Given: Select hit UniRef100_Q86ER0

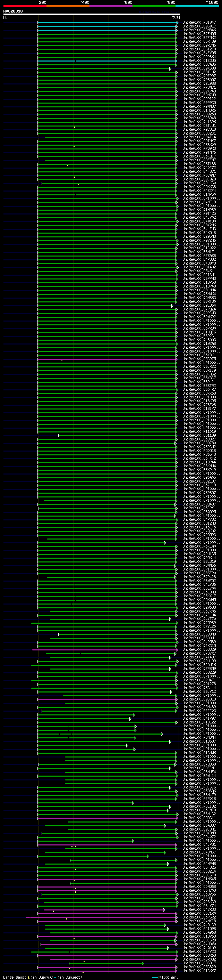Looking at the screenshot, I should click(x=199, y=573).
